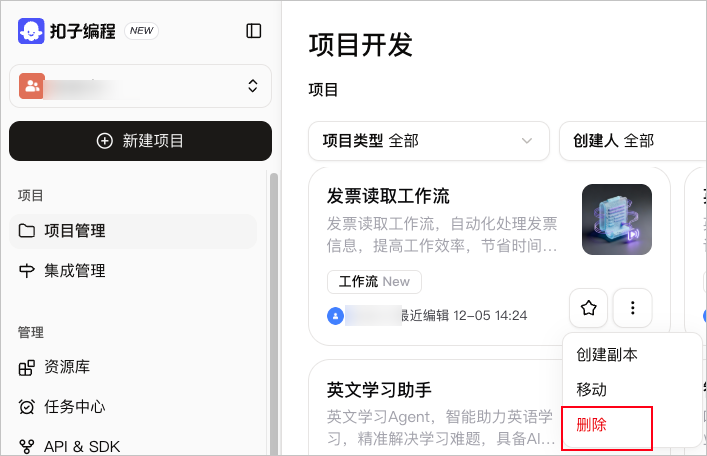
Task: Click the orange workspace avatar icon
Action: [32, 86]
